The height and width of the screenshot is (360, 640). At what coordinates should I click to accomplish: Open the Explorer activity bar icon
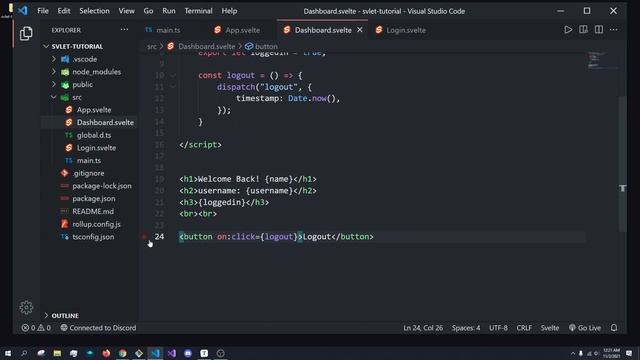click(x=26, y=33)
